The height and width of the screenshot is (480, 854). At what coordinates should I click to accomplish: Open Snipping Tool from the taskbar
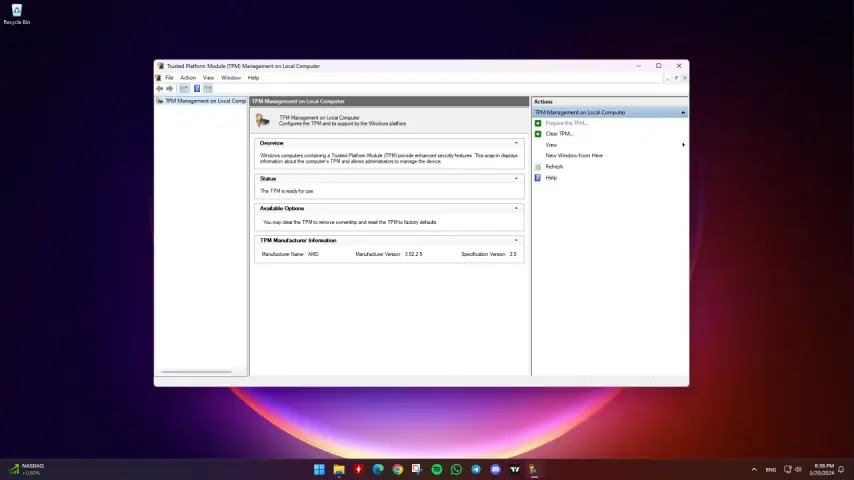tap(417, 469)
